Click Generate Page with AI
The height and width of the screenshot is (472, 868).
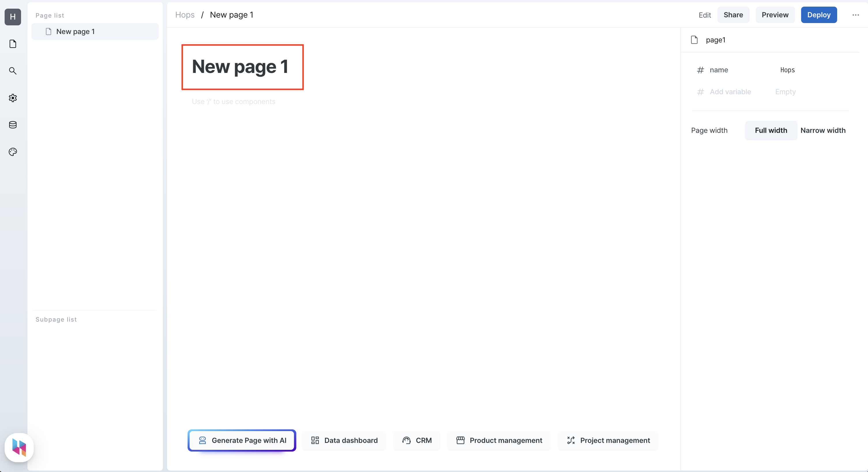[242, 440]
